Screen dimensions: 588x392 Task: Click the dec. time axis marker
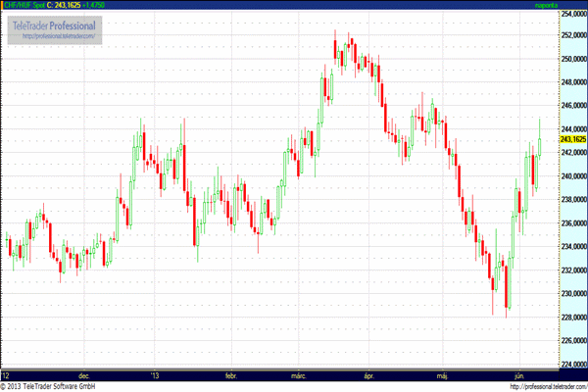[x=84, y=375]
